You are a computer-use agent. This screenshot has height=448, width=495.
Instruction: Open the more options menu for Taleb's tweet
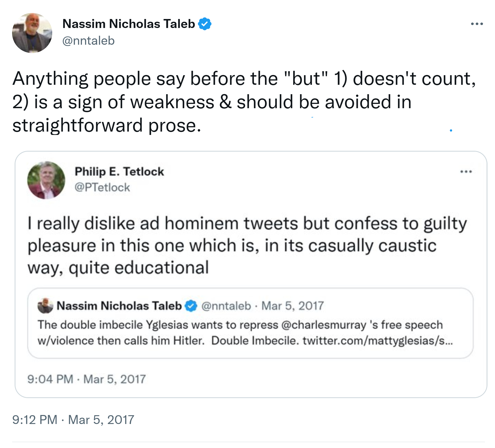tap(477, 24)
